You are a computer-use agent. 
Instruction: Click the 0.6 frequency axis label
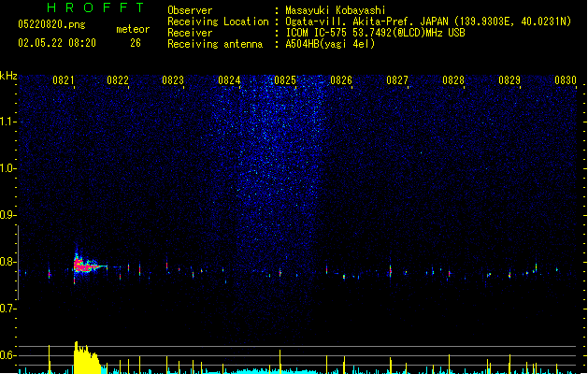[x=8, y=355]
